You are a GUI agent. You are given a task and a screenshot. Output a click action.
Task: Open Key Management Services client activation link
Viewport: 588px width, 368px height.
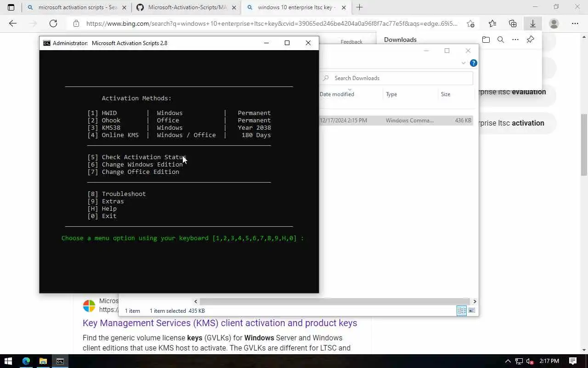click(x=220, y=323)
